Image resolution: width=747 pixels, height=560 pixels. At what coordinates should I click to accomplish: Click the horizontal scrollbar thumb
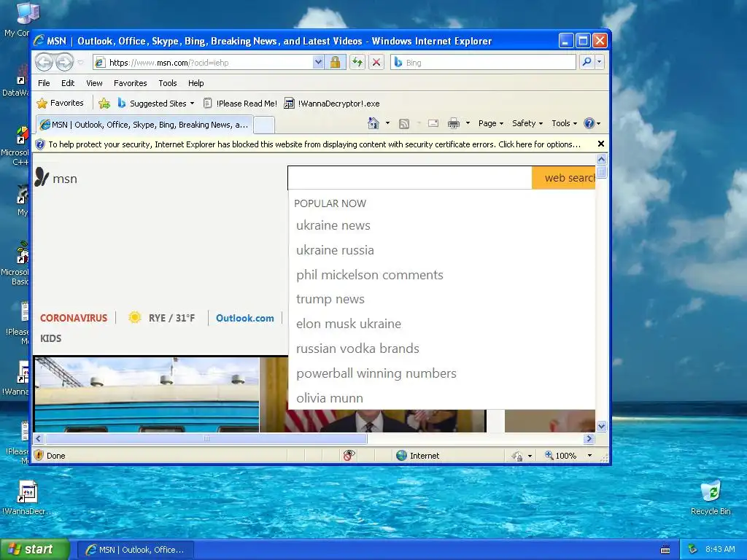click(206, 438)
